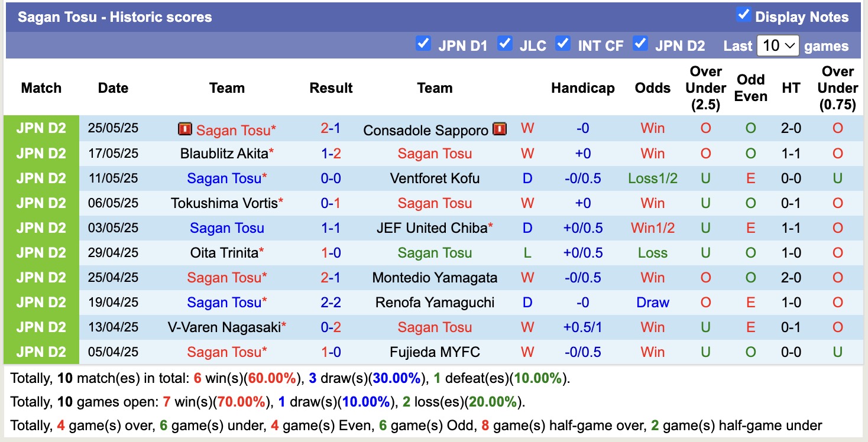Click the 2-1 result of the Sapporo match
Screen dimensions: 868x442
coord(331,129)
